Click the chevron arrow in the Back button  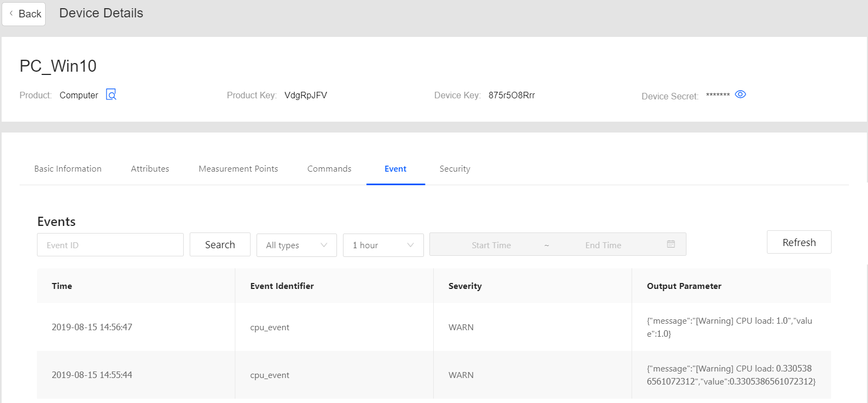tap(11, 14)
